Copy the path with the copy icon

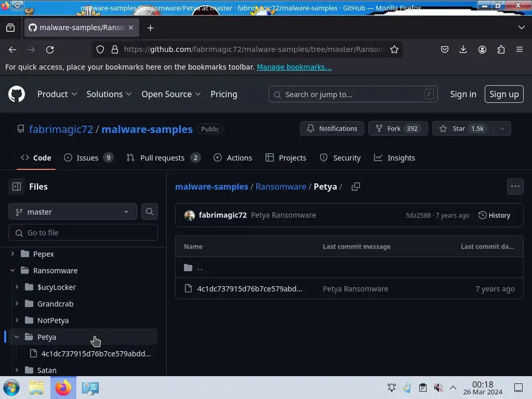(355, 187)
